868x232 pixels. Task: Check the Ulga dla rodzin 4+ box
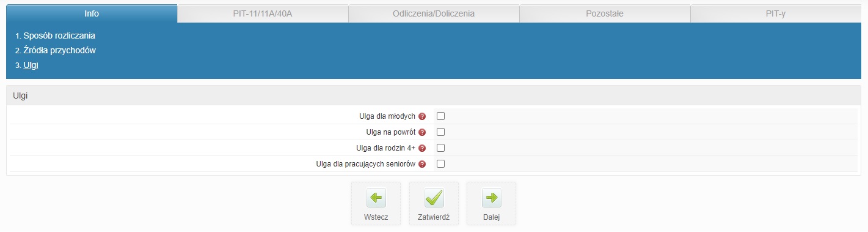point(440,148)
